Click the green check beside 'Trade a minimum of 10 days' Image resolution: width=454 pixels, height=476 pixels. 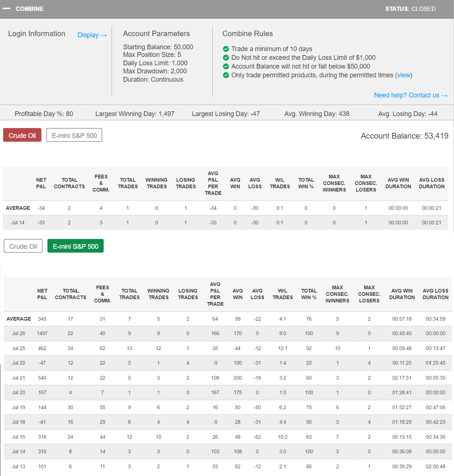pyautogui.click(x=226, y=49)
